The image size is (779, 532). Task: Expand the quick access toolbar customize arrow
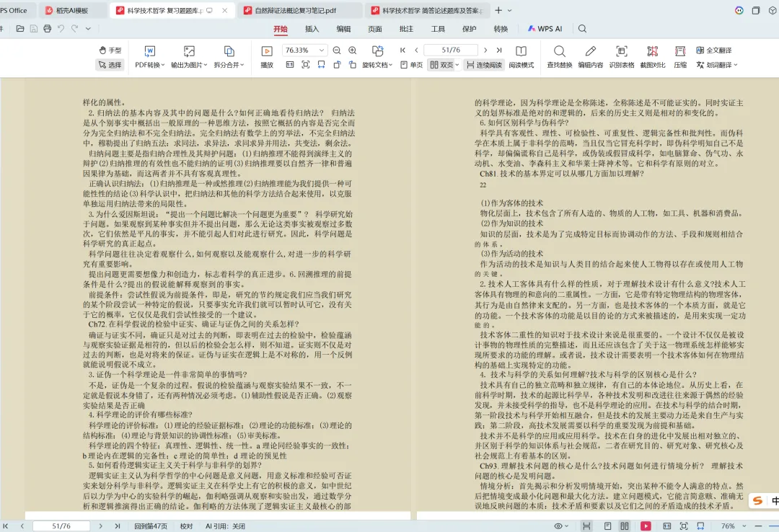(88, 29)
